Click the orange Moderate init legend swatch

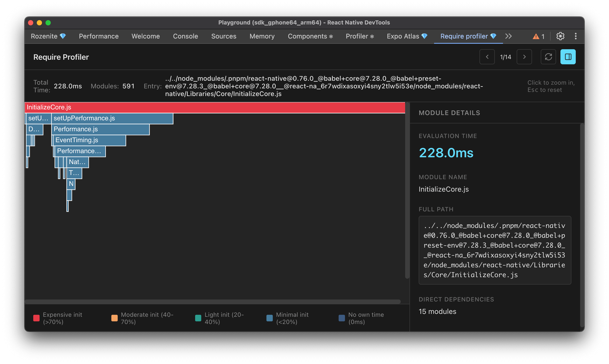(x=114, y=318)
